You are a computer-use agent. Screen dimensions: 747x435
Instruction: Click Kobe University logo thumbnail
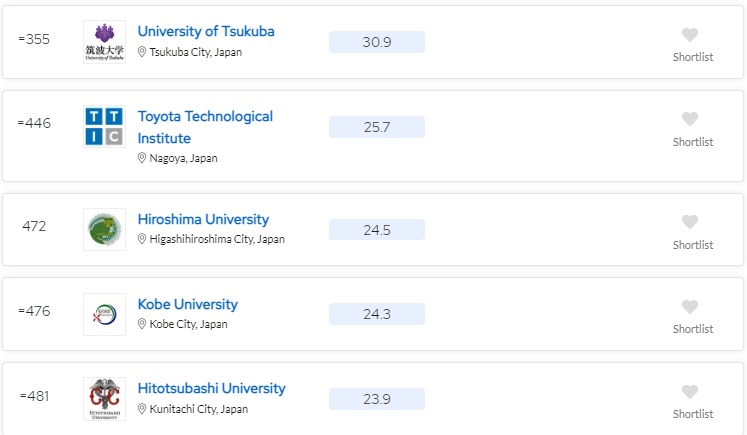(x=104, y=314)
